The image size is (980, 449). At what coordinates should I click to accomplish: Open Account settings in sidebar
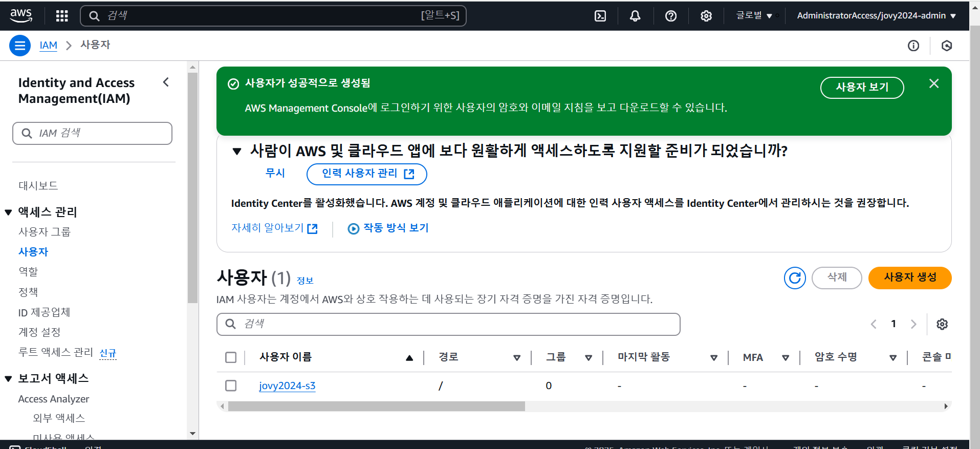coord(39,332)
